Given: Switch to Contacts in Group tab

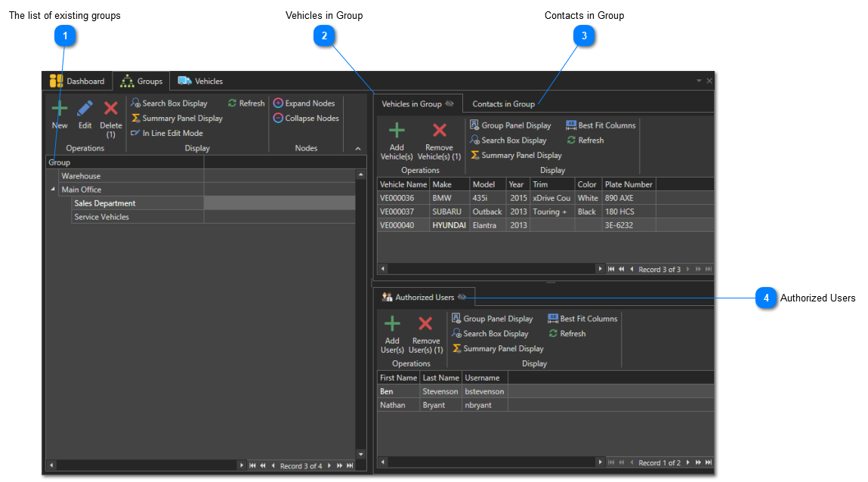Looking at the screenshot, I should [x=503, y=104].
